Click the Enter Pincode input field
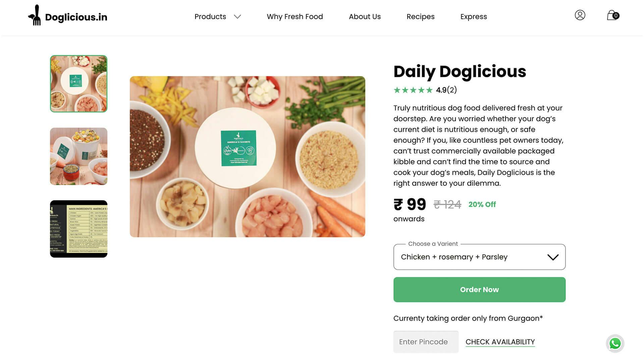 [x=426, y=342]
